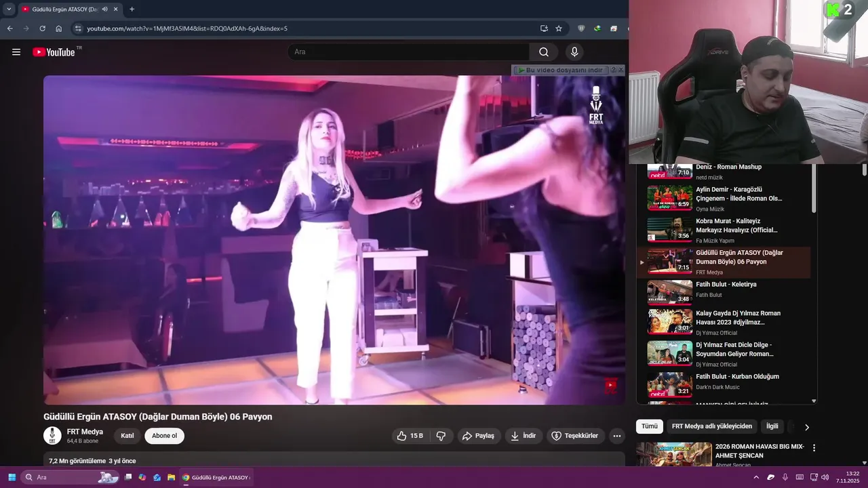Open options menu for Roman Havası recommendation
The height and width of the screenshot is (488, 868).
pos(814,448)
